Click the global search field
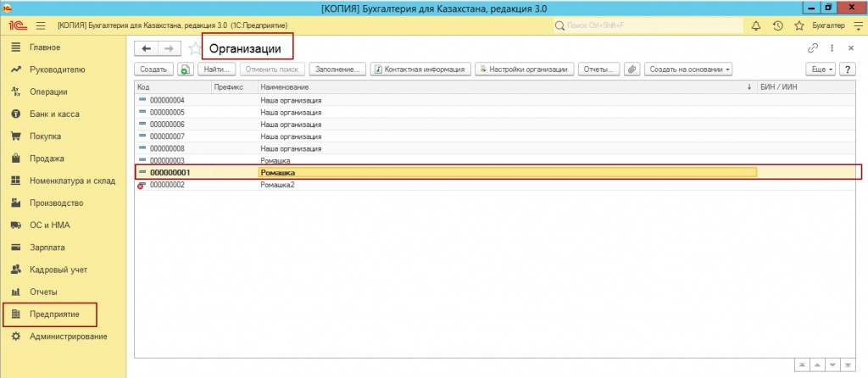This screenshot has width=868, height=378. 648,25
